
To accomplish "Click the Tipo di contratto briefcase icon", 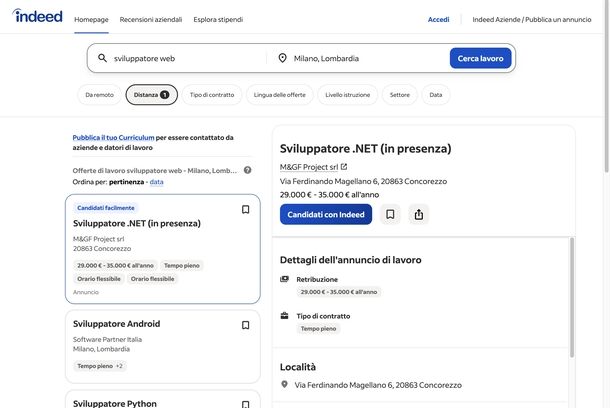I will tap(284, 315).
